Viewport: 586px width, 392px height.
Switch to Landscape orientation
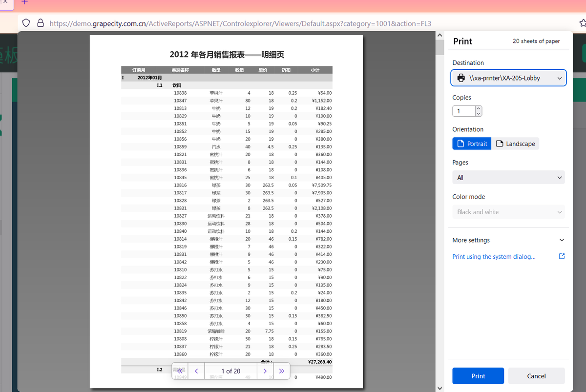click(516, 144)
